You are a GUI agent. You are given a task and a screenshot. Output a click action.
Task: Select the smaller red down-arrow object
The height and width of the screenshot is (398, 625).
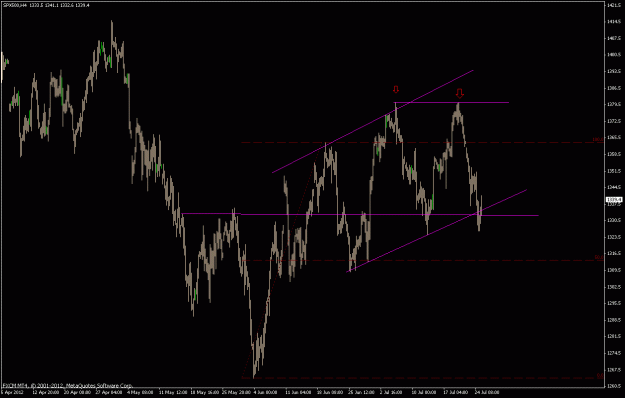(395, 89)
